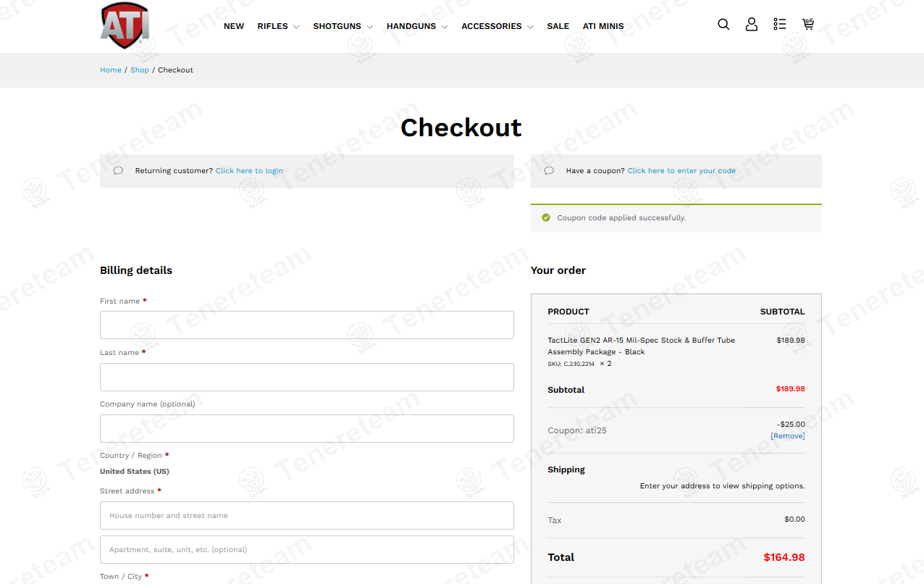Open the compare list icon

pyautogui.click(x=779, y=25)
